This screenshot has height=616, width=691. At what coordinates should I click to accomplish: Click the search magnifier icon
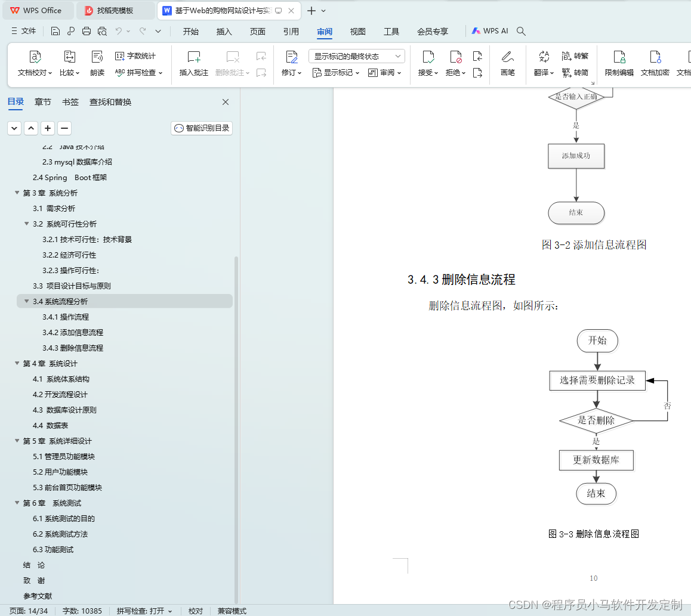(521, 31)
